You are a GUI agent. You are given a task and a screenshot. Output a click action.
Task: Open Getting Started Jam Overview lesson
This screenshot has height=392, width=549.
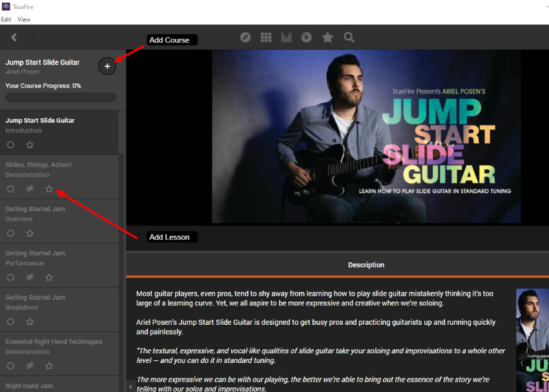click(x=59, y=222)
